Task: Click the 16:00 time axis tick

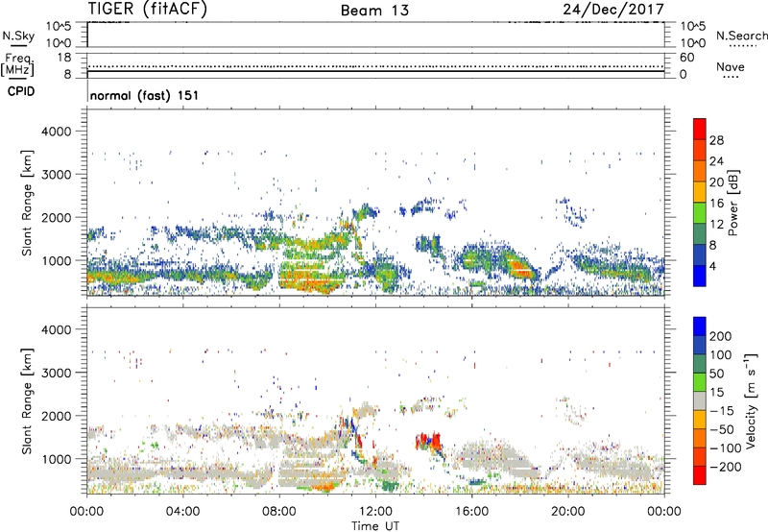Action: click(x=471, y=512)
